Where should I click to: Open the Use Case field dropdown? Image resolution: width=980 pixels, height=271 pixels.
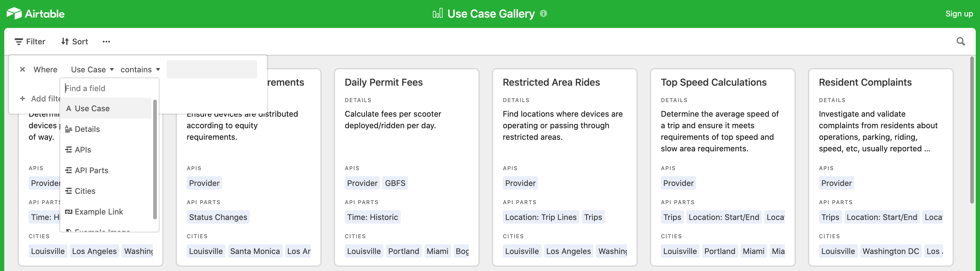(x=92, y=69)
